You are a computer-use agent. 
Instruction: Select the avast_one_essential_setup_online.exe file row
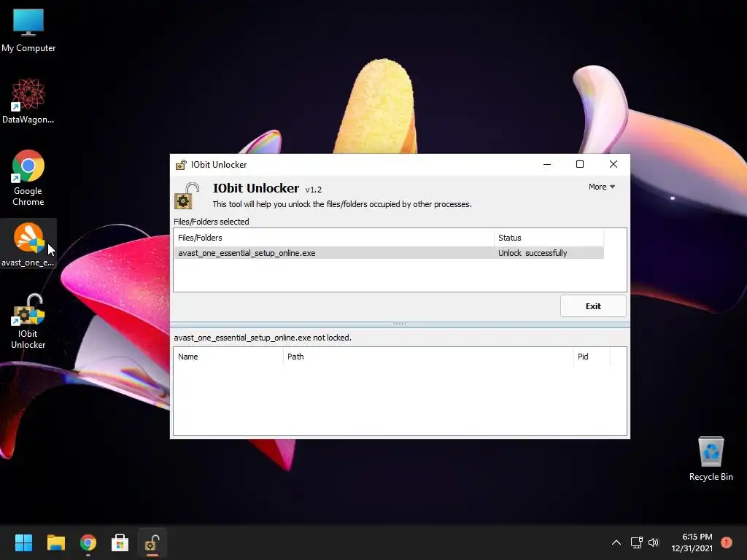point(389,253)
